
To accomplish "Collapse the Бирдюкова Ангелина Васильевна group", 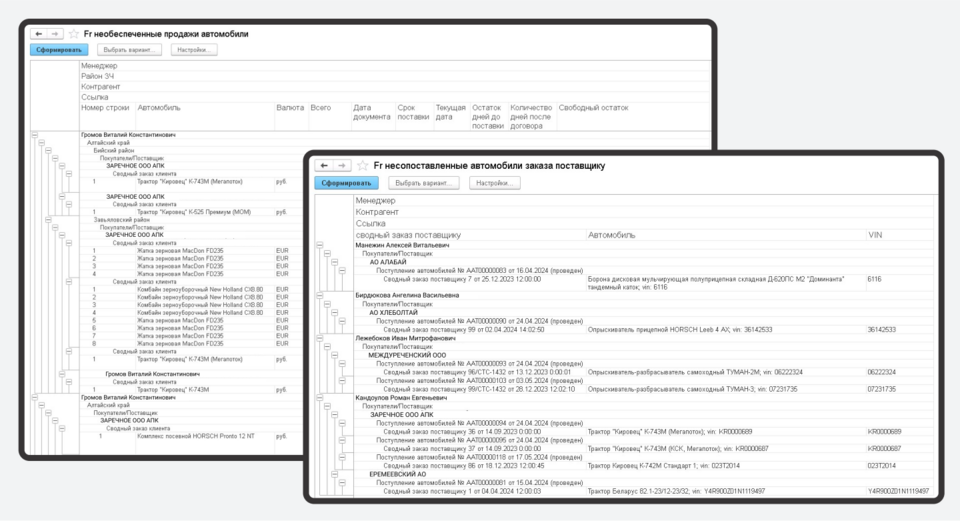I will tap(319, 296).
